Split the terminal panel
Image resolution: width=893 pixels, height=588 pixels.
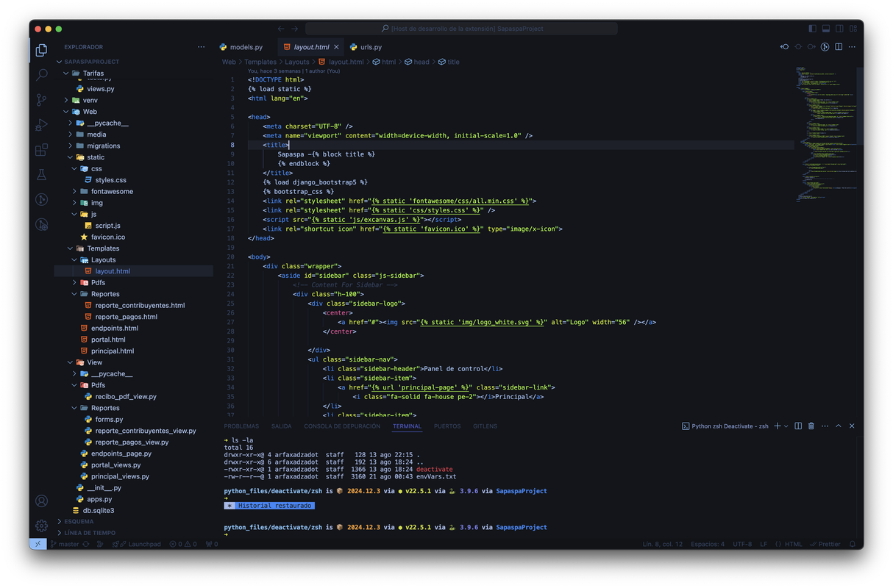[798, 426]
